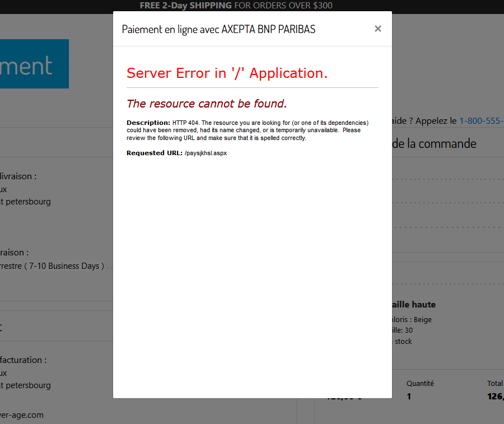Viewport: 504px width, 424px height.
Task: Click the 'facturation :' address heading
Action: tap(23, 360)
